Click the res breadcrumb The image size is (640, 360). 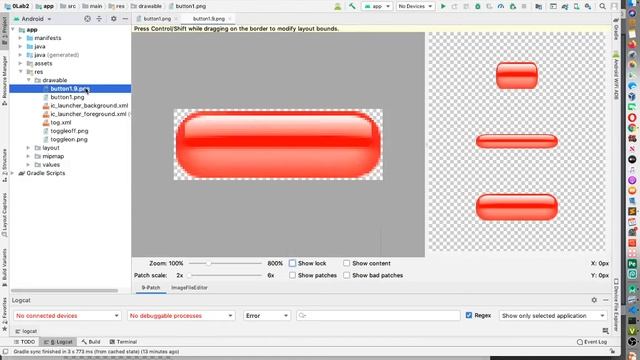pyautogui.click(x=117, y=6)
